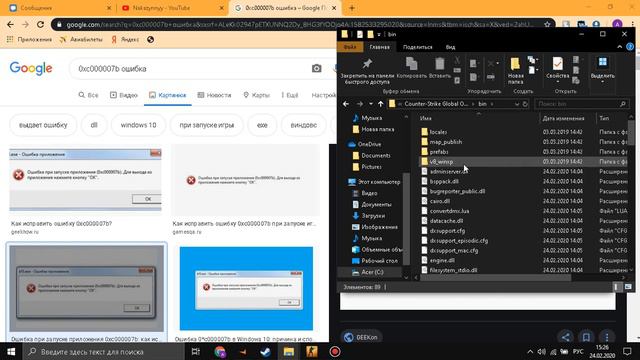640x360 pixels.
Task: Go back in the Explorer window
Action: click(346, 104)
